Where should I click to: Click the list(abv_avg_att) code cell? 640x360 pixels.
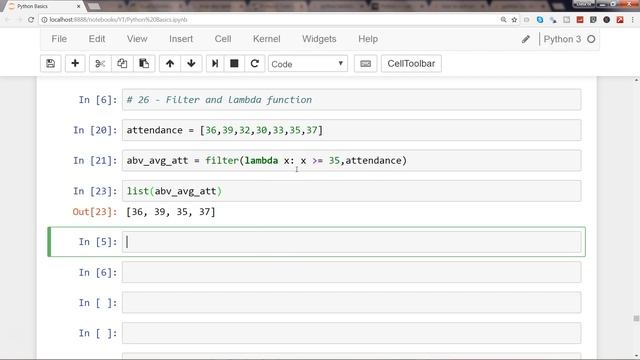pyautogui.click(x=351, y=191)
